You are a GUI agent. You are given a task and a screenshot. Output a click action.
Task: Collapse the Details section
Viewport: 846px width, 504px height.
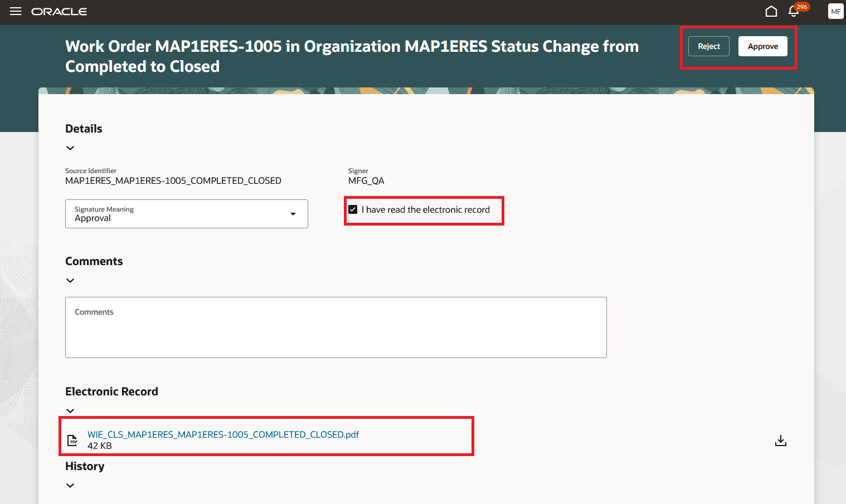(70, 148)
